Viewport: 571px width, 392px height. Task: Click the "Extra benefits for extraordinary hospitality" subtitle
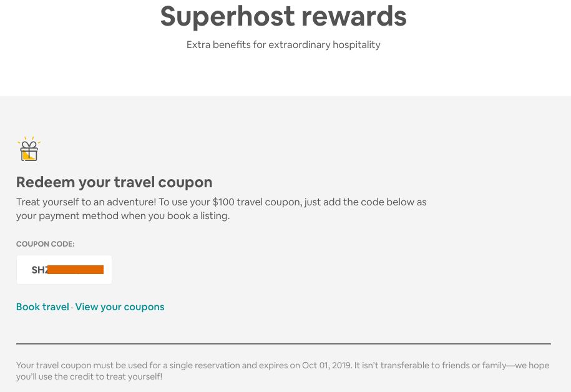283,45
